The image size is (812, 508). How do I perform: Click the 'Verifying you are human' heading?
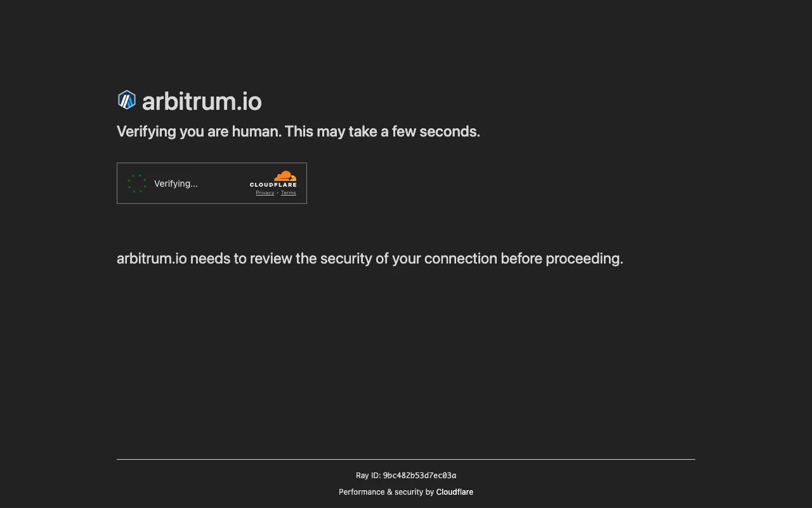pos(298,131)
